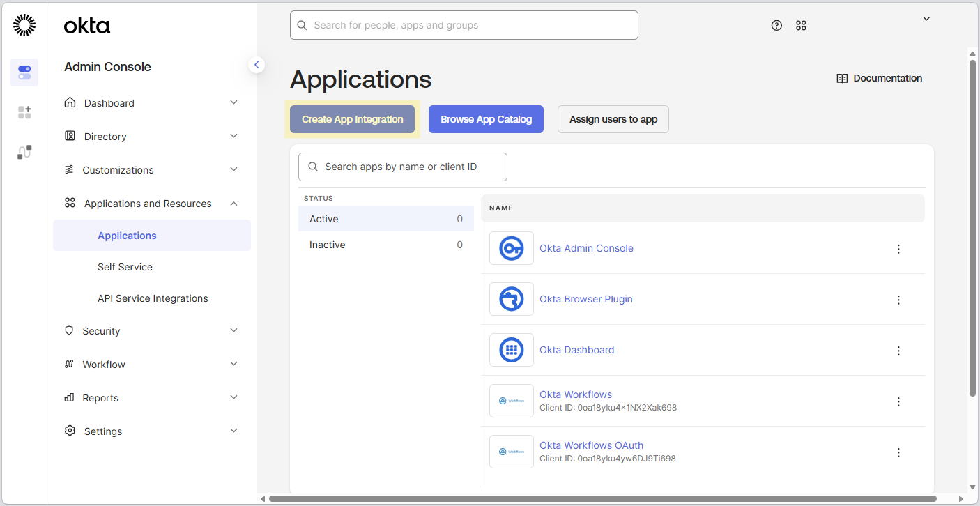Click the Okta Workflows app logo thumbnail
980x506 pixels.
[512, 401]
